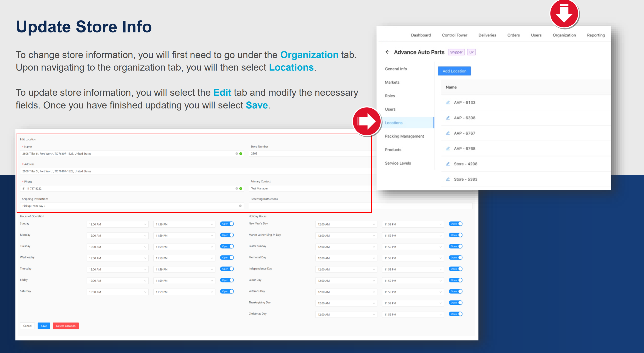Open the Orders tab
The width and height of the screenshot is (644, 353).
click(x=514, y=35)
